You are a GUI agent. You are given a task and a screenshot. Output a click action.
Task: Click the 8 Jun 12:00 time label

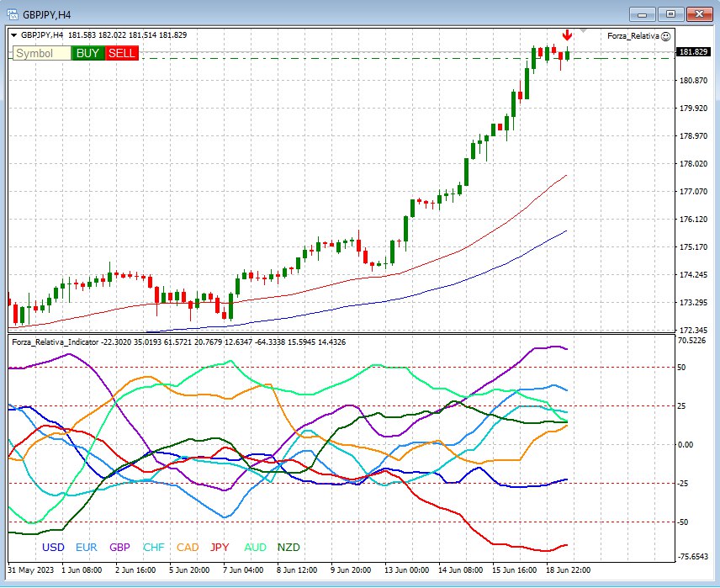297,570
